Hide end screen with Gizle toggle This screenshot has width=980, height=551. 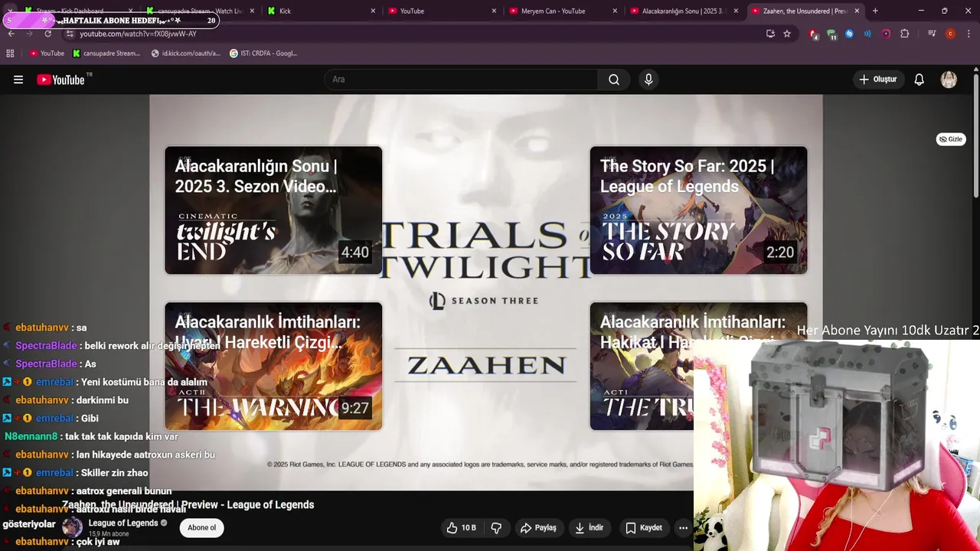coord(951,139)
